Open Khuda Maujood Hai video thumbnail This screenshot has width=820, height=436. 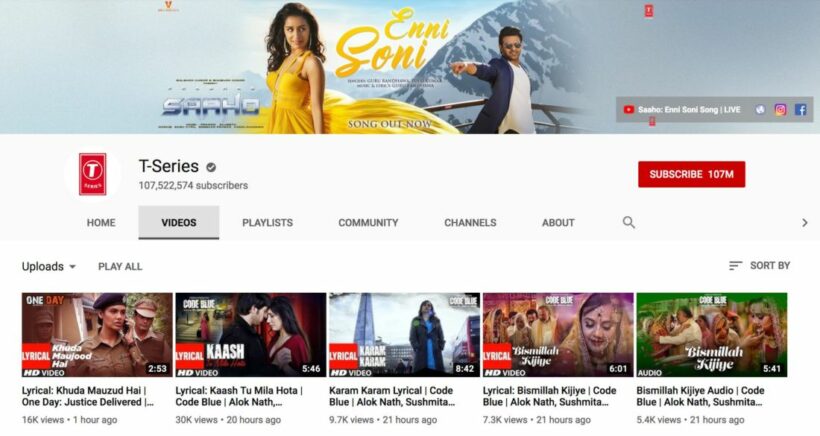point(97,334)
